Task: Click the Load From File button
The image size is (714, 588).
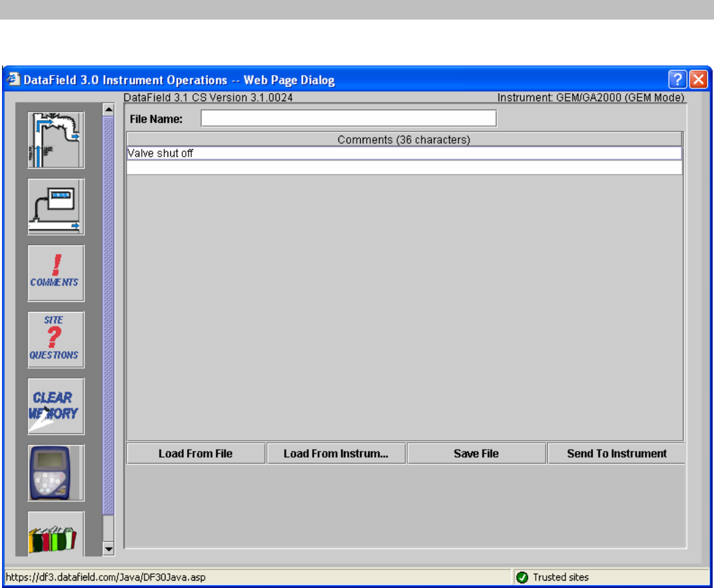Action: pyautogui.click(x=196, y=453)
